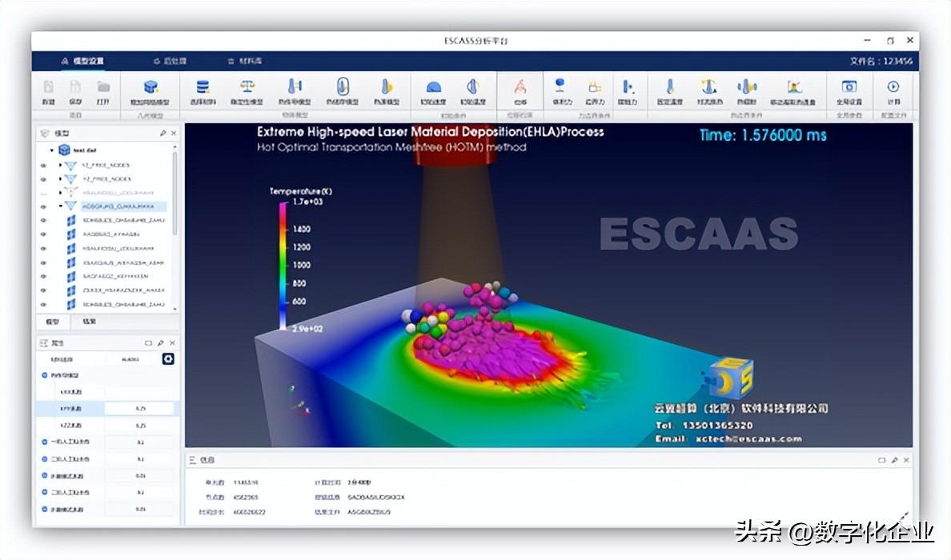This screenshot has height=560, width=951.
Task: Close the 信息 info panel
Action: tap(906, 460)
